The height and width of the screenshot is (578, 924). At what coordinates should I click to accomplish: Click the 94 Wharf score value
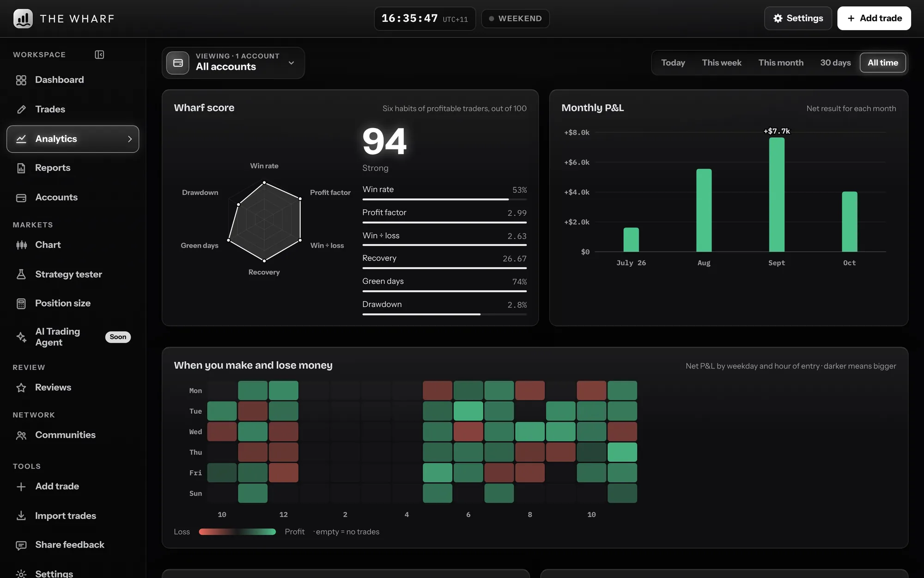point(384,141)
